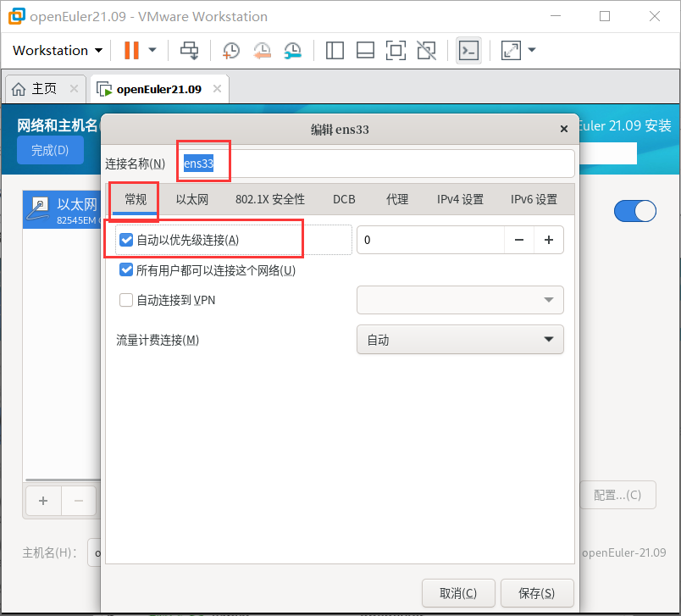Viewport: 681px width, 616px height.
Task: Send Ctrl+Alt+Del to the virtual machine
Action: (190, 50)
